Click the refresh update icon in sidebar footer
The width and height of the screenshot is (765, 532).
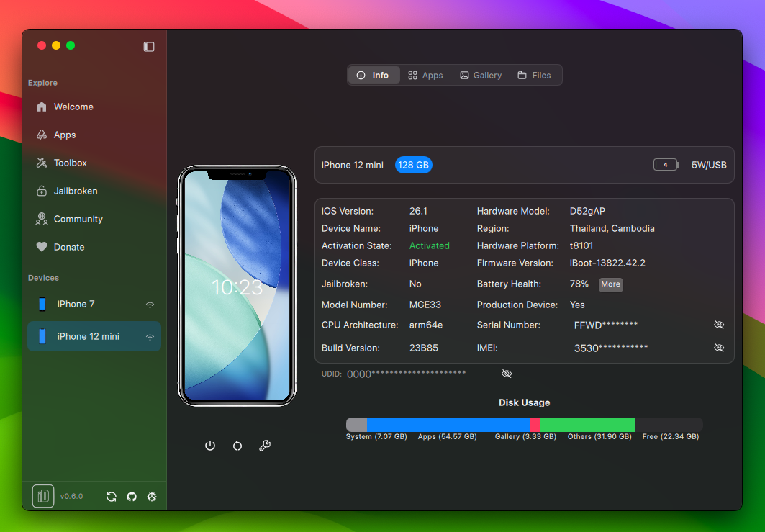coord(112,497)
